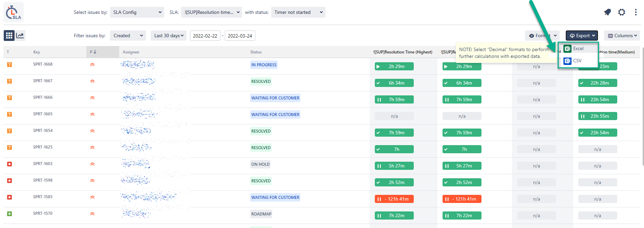Viewport: 644px width, 228px height.
Task: Open the Timer not started status dropdown
Action: click(298, 12)
